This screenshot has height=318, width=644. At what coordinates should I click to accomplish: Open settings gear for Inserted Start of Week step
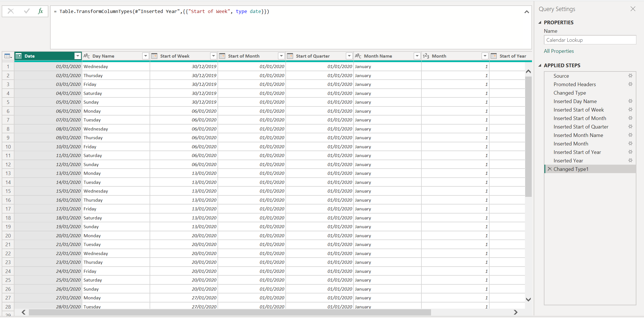630,110
